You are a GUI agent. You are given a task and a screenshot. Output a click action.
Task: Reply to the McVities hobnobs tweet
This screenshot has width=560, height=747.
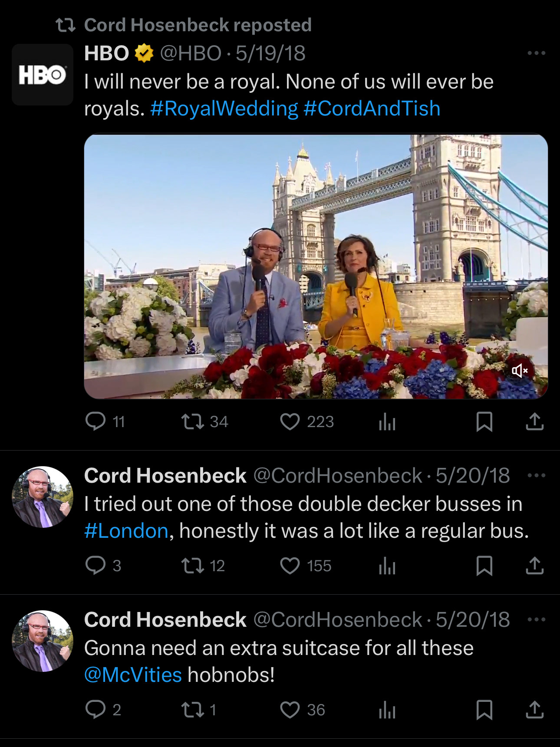click(x=96, y=710)
